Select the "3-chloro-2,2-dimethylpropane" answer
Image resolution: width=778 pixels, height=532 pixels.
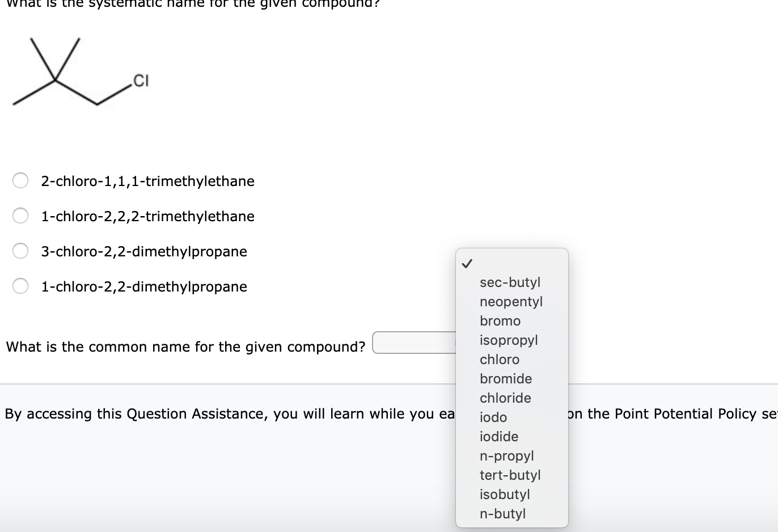point(20,251)
